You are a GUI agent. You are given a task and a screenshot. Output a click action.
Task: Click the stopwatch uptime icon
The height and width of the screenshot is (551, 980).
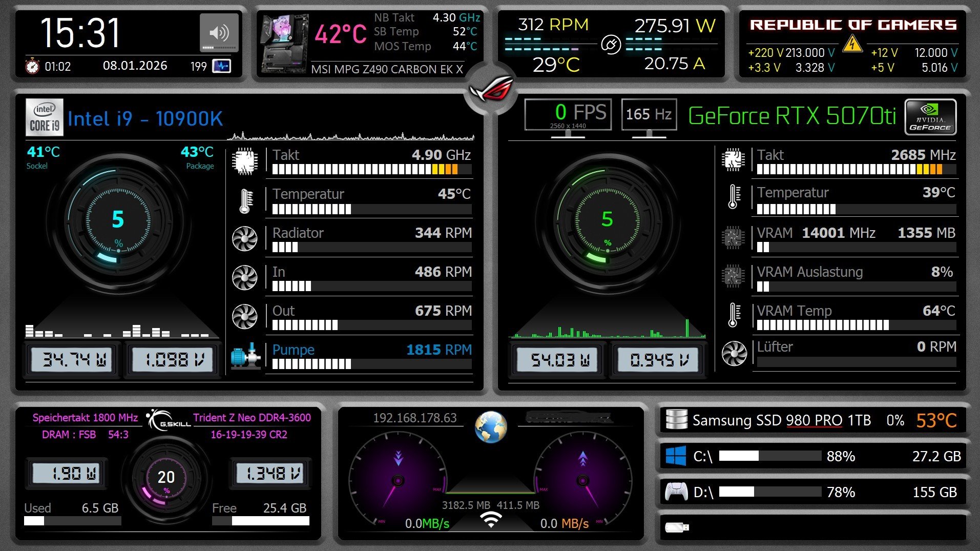point(32,66)
